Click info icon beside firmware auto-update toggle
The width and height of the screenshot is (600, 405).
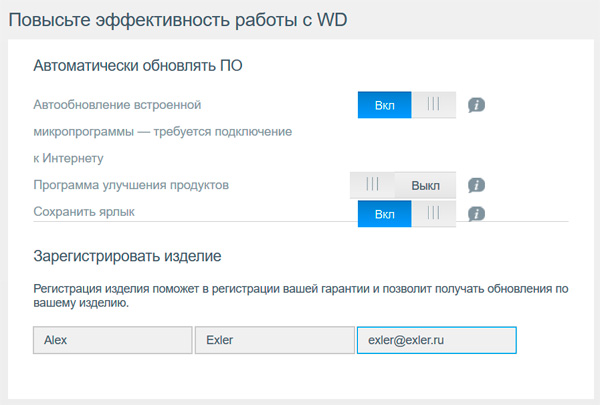pos(477,104)
